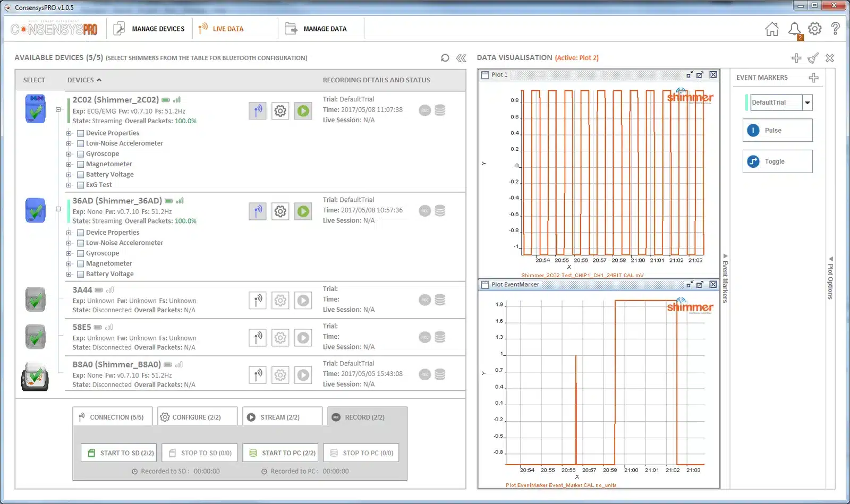This screenshot has height=504, width=850.
Task: Collapse the devices panel with double chevron
Action: point(461,58)
